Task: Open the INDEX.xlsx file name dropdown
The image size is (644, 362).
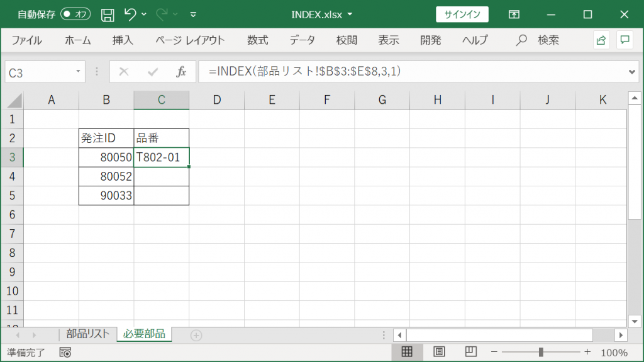Action: (x=350, y=14)
